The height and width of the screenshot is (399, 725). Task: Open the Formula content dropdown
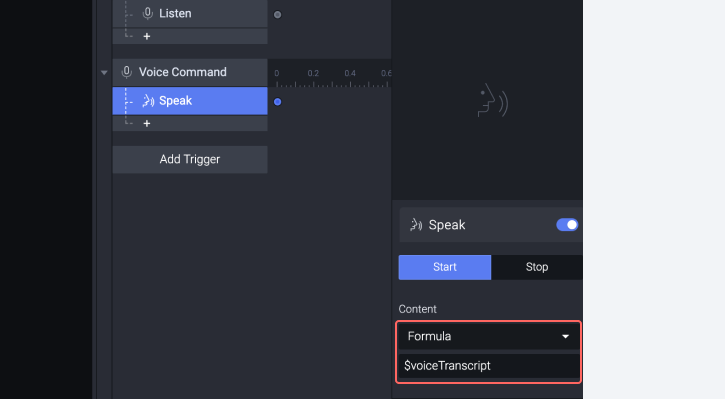[x=488, y=337]
